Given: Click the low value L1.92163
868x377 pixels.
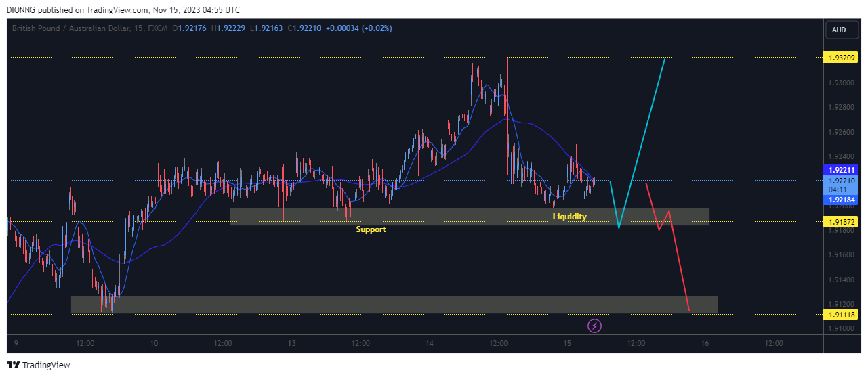Looking at the screenshot, I should [x=267, y=28].
